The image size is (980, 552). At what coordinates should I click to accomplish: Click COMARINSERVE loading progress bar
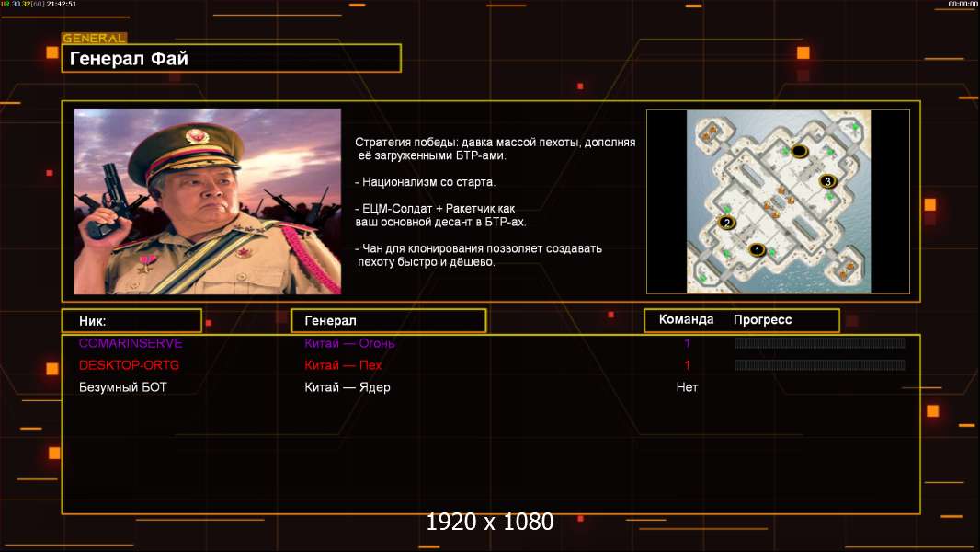tap(820, 342)
